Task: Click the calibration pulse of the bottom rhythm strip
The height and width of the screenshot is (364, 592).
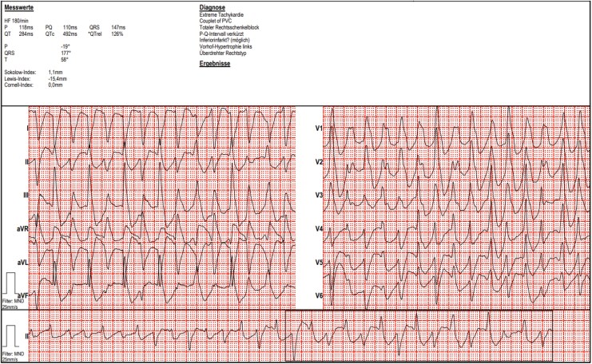Action: (10, 336)
